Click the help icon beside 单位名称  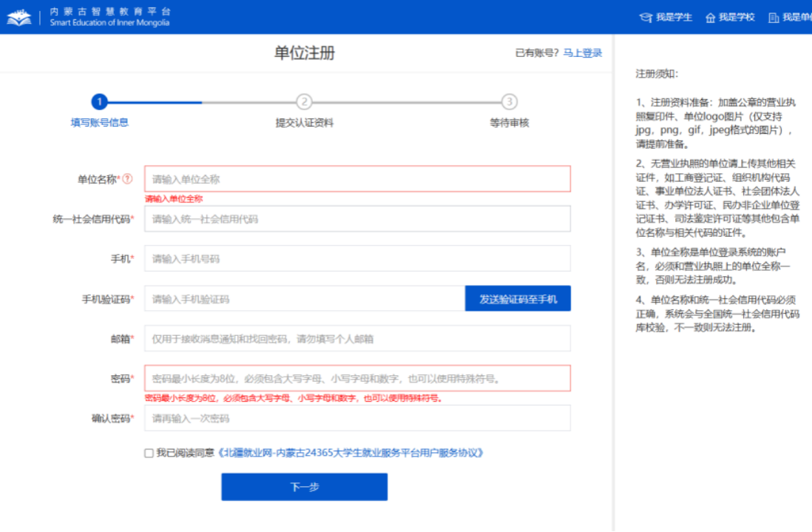(128, 178)
